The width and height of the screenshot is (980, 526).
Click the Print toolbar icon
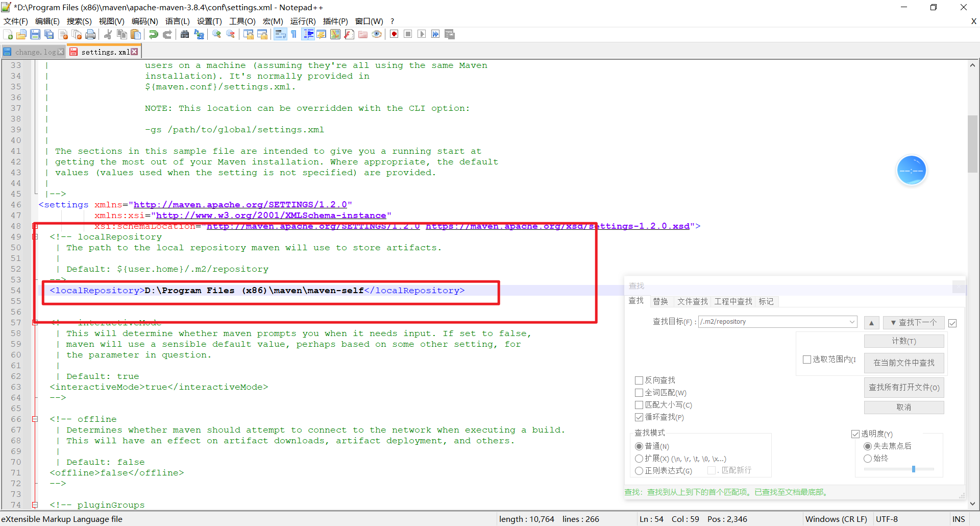(90, 34)
